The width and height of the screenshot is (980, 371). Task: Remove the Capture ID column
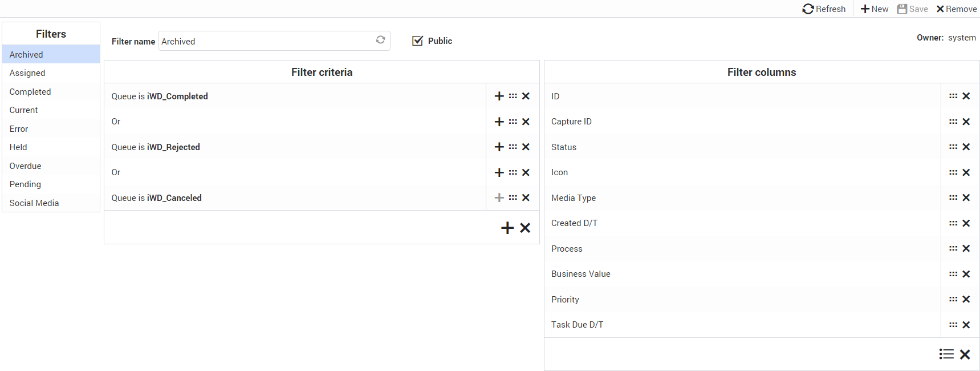pos(966,122)
